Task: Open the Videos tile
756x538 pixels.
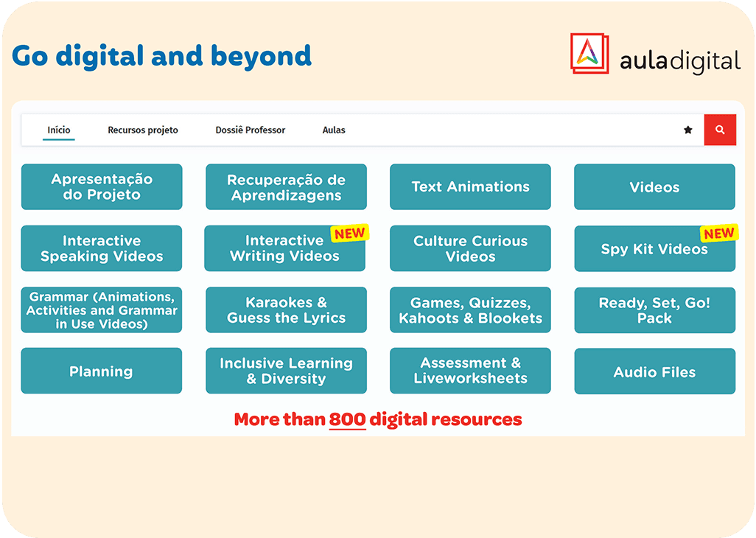Action: pos(654,187)
